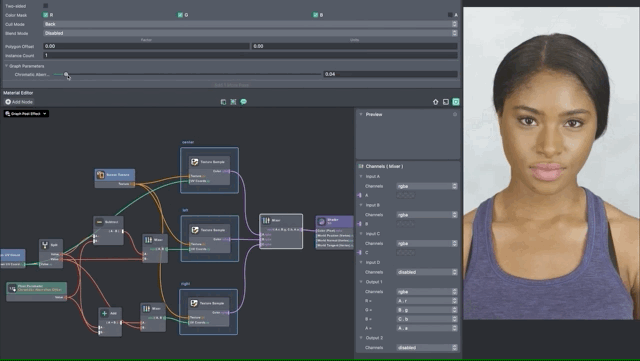
Task: Open the Blend Mode dropdown
Action: coord(250,33)
